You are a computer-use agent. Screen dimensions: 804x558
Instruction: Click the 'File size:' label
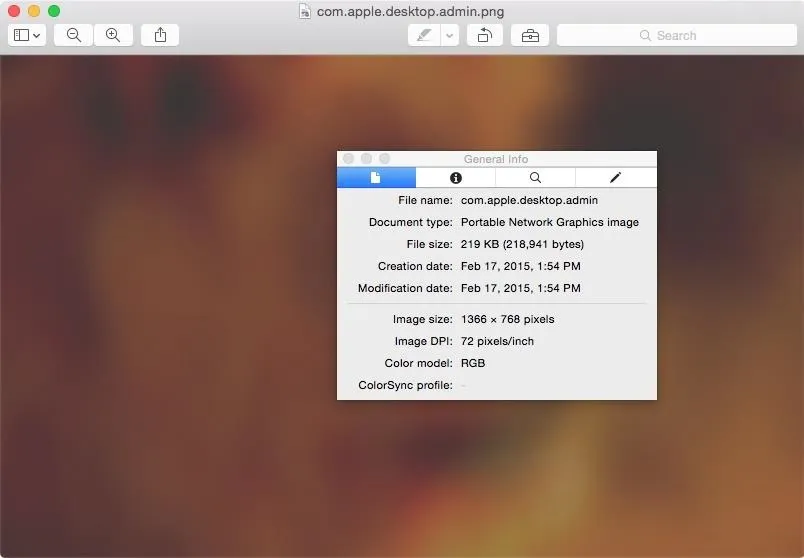pos(430,244)
